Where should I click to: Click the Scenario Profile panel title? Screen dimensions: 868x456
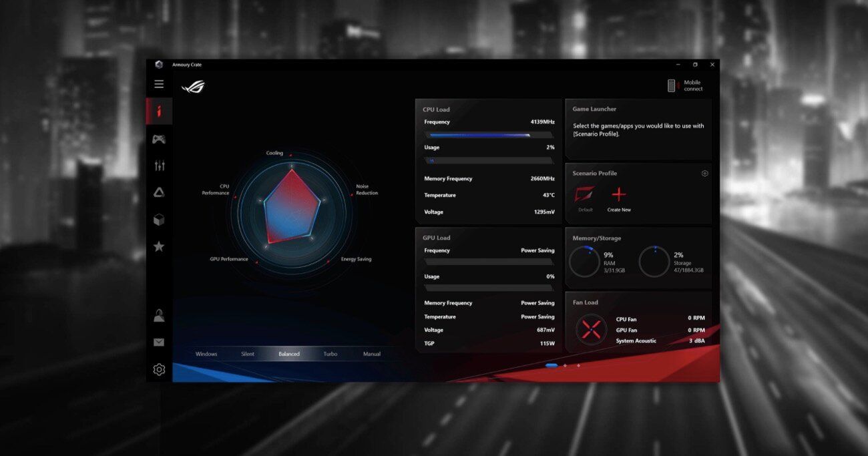[x=594, y=174]
